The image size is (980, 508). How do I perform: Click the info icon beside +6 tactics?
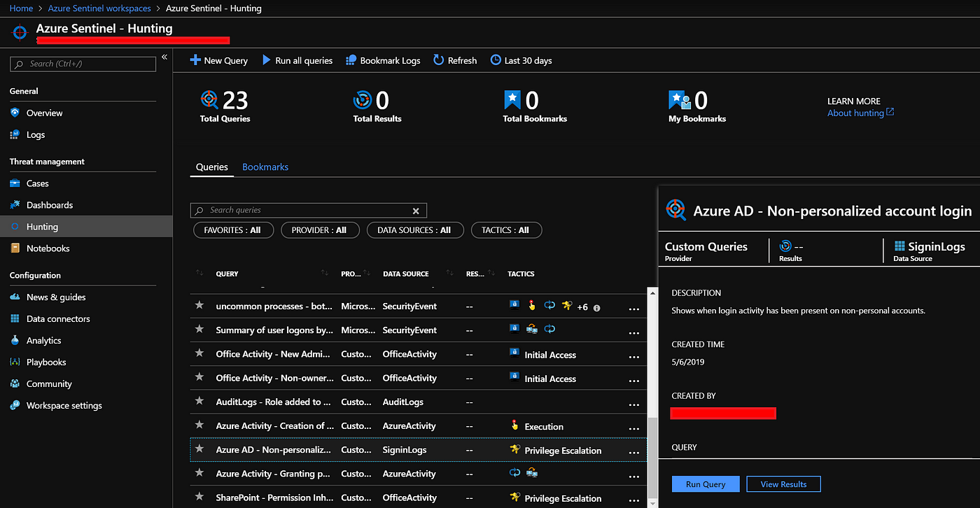[x=596, y=306]
